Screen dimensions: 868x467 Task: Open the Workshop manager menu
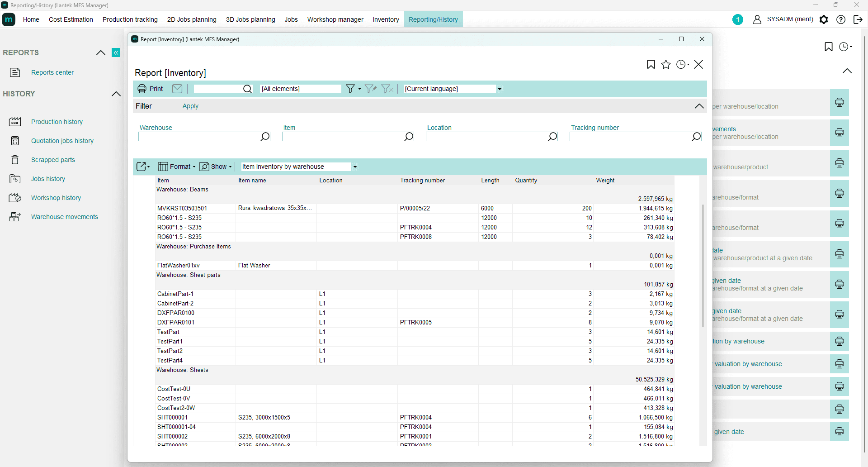pos(335,19)
